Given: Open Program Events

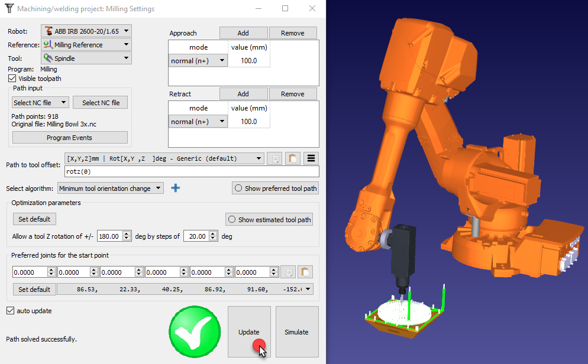Looking at the screenshot, I should point(70,137).
